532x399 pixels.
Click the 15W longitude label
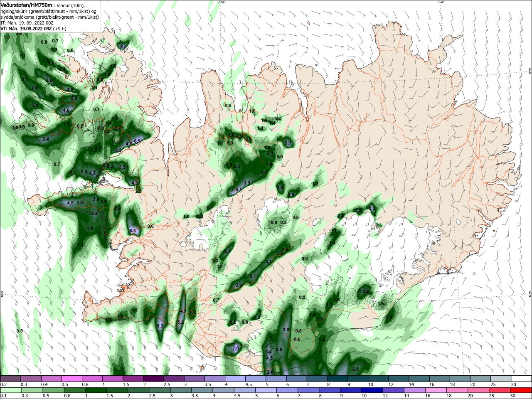(440, 2)
